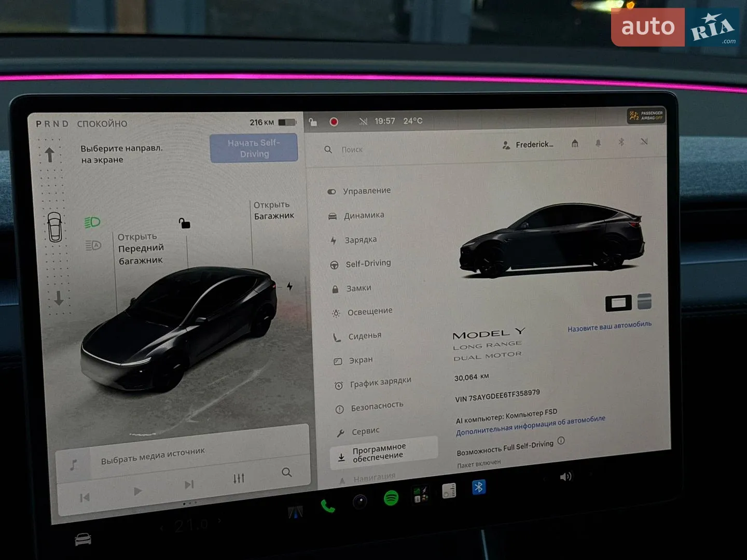The width and height of the screenshot is (747, 560).
Task: Open Сиденья settings
Action: 357,336
